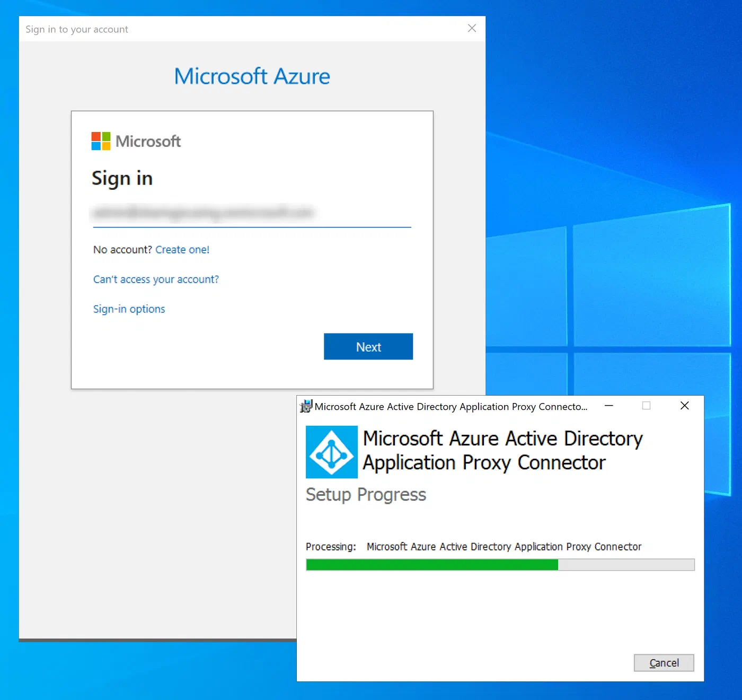This screenshot has width=742, height=700.
Task: Click the disabled maximize button in Connector window
Action: point(646,406)
